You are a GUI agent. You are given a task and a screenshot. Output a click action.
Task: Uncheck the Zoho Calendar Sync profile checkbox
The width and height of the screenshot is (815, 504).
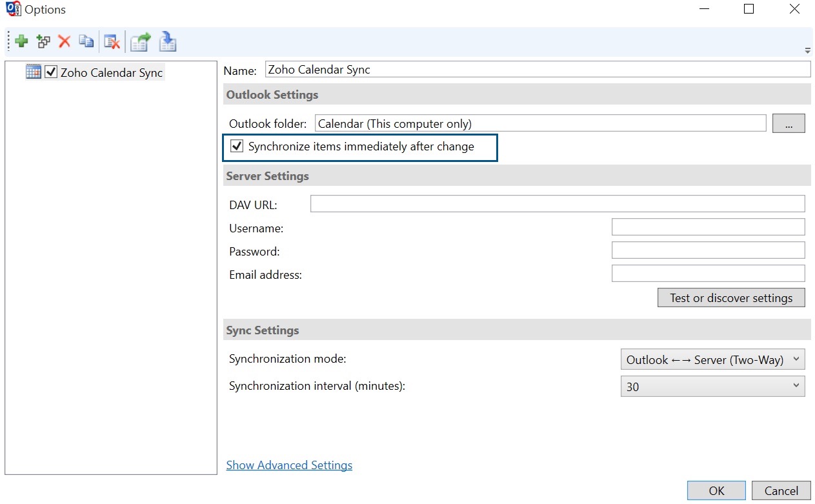coord(52,72)
